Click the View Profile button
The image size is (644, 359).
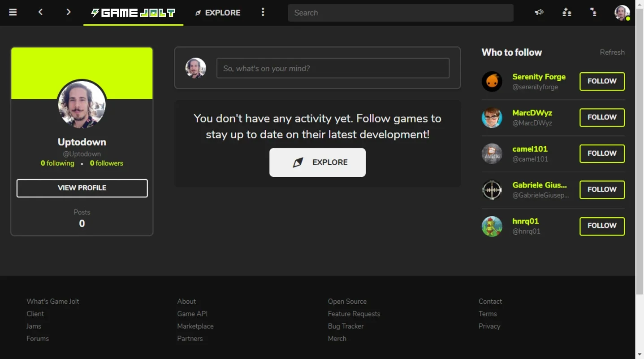tap(82, 188)
